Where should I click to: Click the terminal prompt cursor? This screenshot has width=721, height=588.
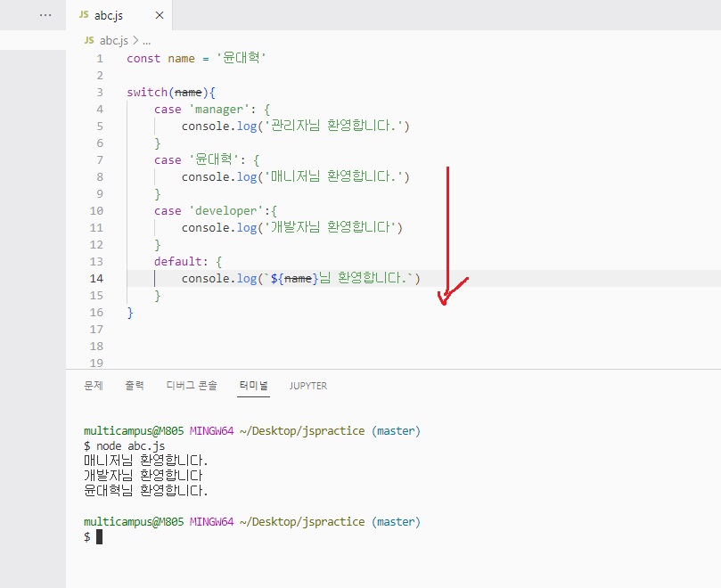[x=99, y=536]
